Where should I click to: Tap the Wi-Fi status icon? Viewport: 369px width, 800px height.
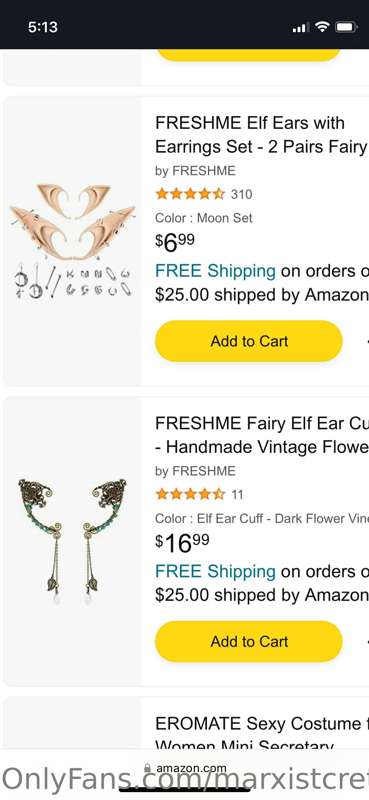(x=322, y=27)
